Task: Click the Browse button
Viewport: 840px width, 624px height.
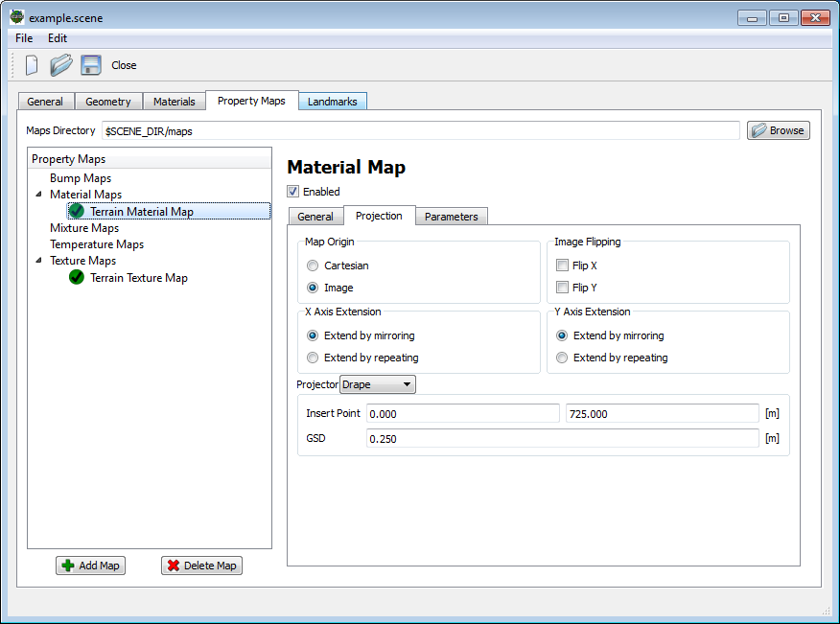Action: pyautogui.click(x=778, y=130)
